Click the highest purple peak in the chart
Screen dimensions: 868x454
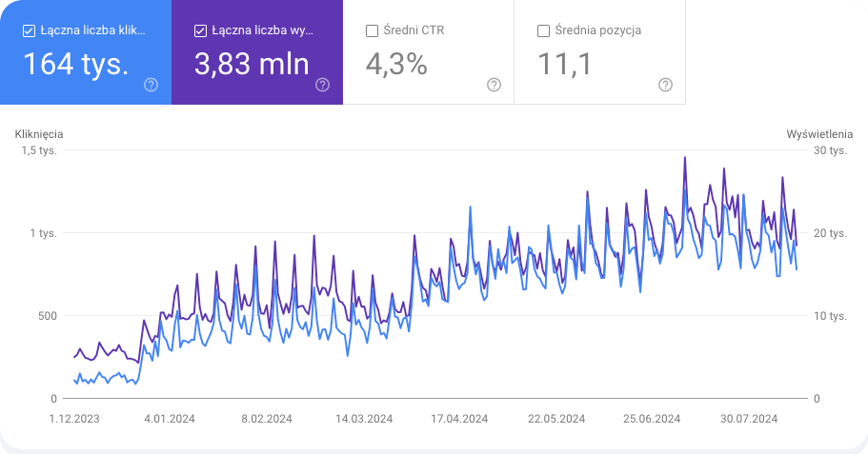tap(685, 158)
